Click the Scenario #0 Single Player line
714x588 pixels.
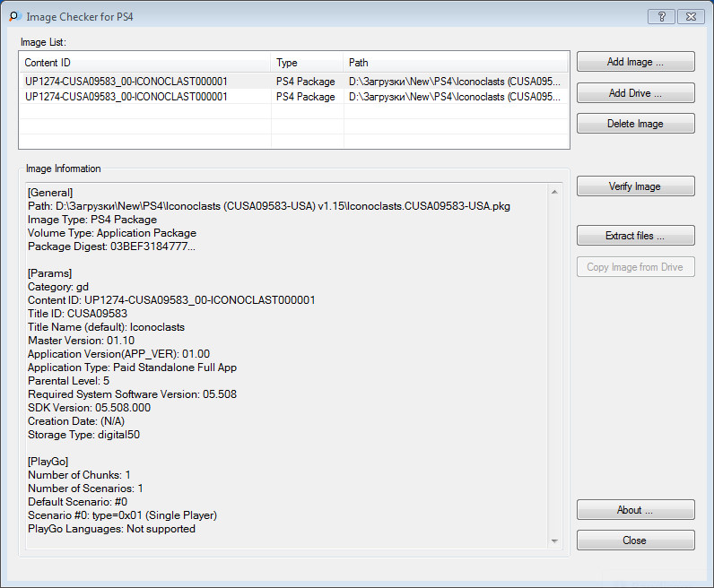tap(122, 515)
